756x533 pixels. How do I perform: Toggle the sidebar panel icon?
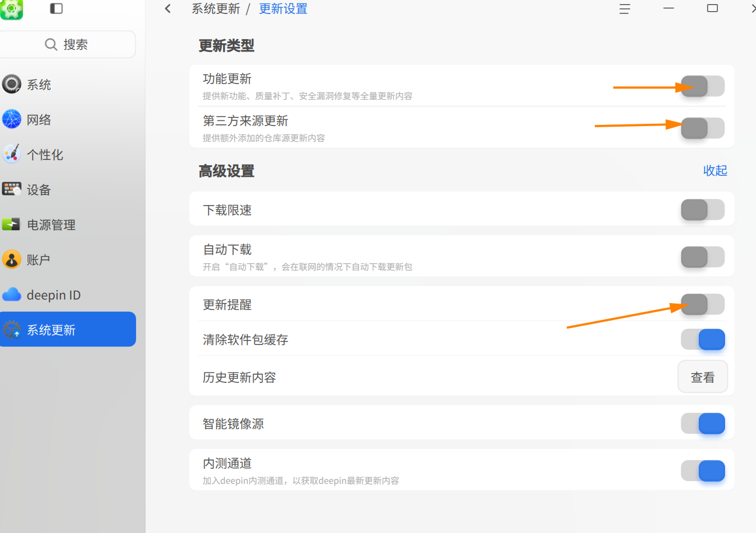tap(56, 8)
